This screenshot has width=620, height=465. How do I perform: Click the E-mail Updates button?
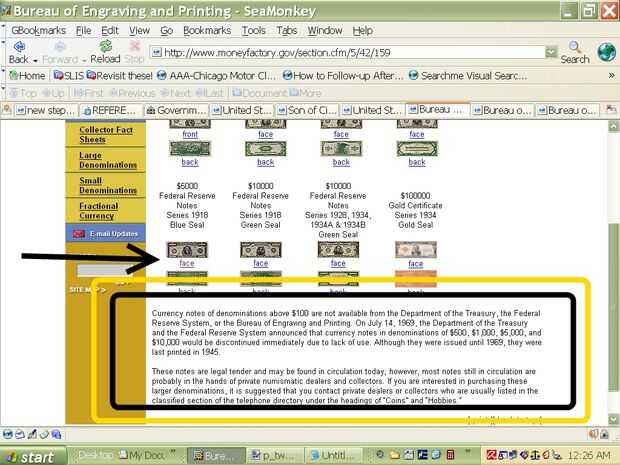[x=106, y=233]
